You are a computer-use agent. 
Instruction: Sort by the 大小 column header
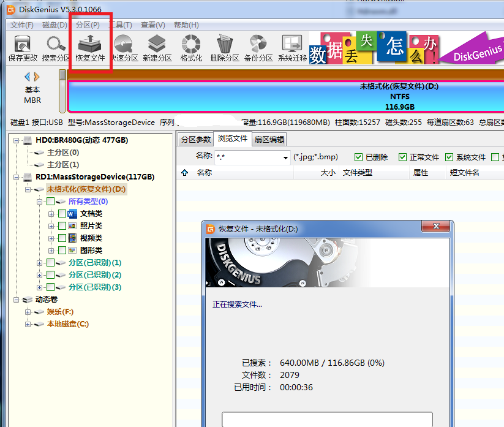click(317, 173)
